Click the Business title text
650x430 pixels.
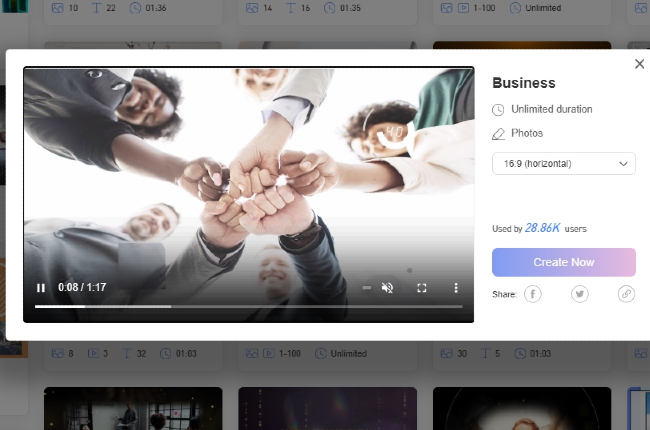[x=524, y=83]
